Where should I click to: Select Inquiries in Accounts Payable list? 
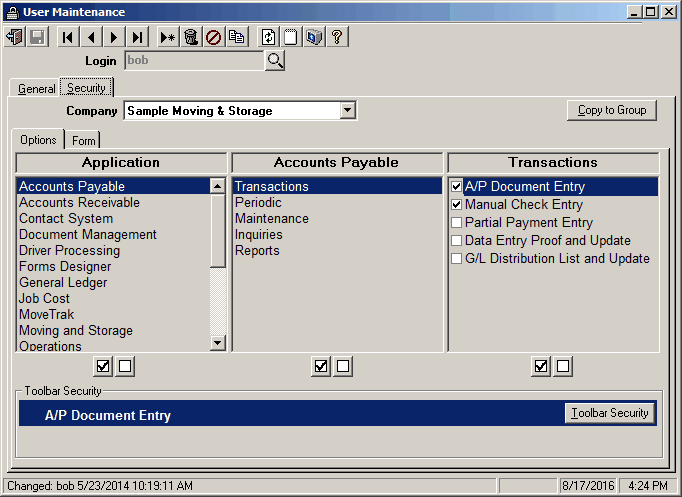(x=338, y=234)
